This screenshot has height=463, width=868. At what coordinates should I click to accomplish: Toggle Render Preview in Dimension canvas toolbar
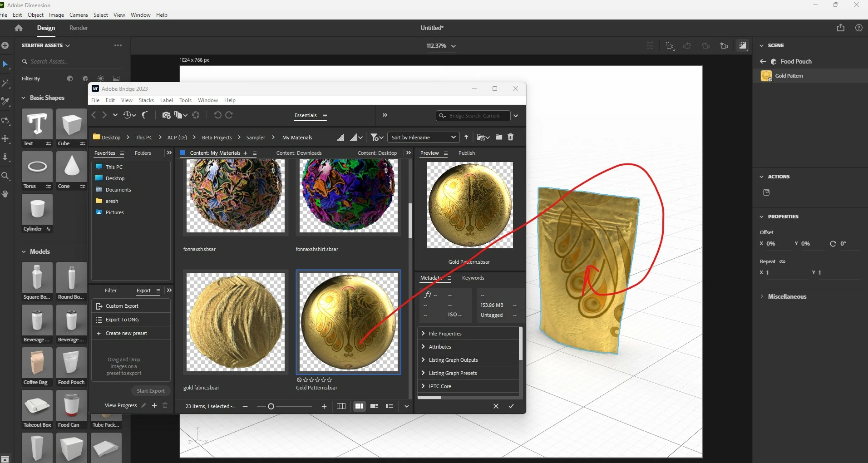[743, 45]
